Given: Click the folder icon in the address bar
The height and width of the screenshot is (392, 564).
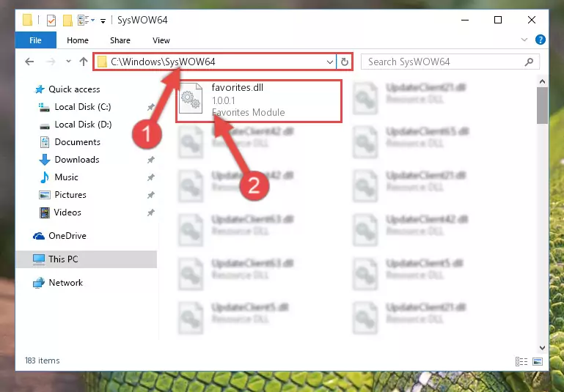Looking at the screenshot, I should click(x=102, y=62).
